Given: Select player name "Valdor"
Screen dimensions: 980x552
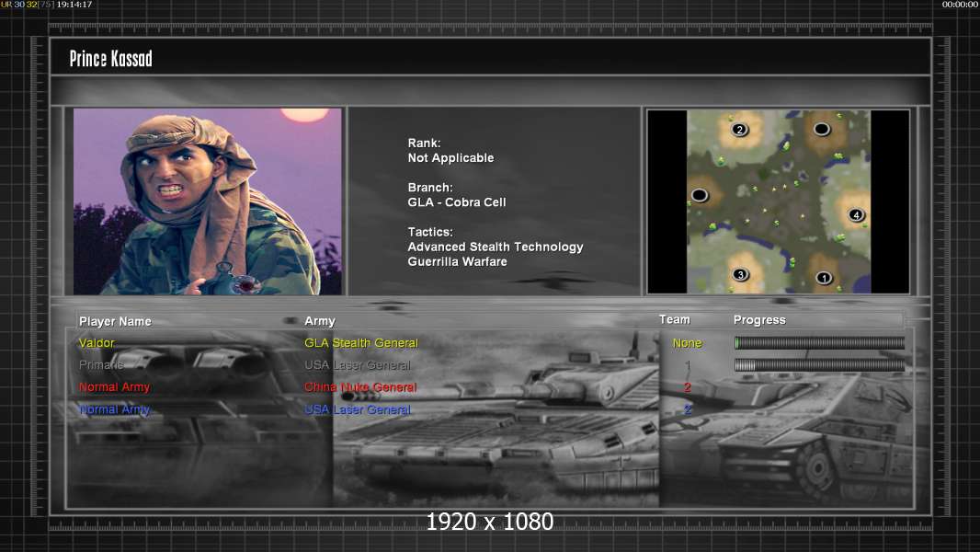Looking at the screenshot, I should coord(97,343).
